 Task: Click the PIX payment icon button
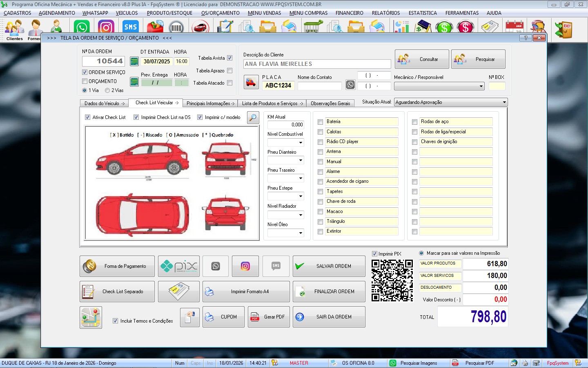pyautogui.click(x=179, y=266)
